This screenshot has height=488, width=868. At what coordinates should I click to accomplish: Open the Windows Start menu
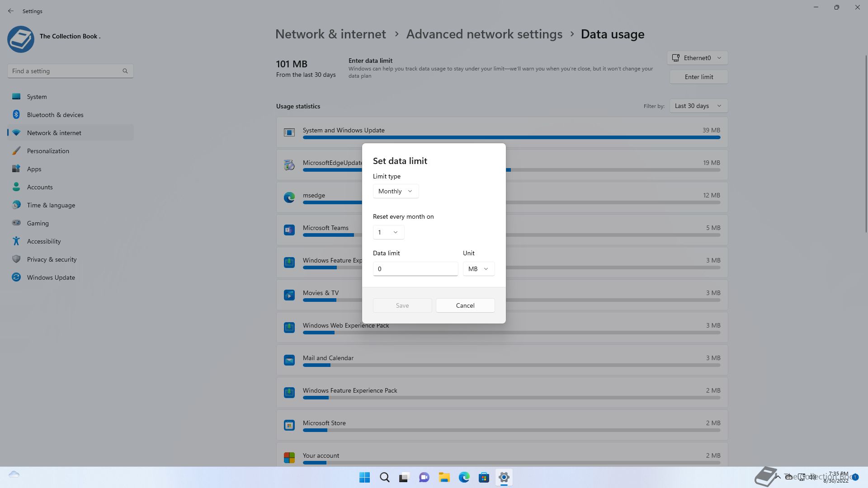364,477
